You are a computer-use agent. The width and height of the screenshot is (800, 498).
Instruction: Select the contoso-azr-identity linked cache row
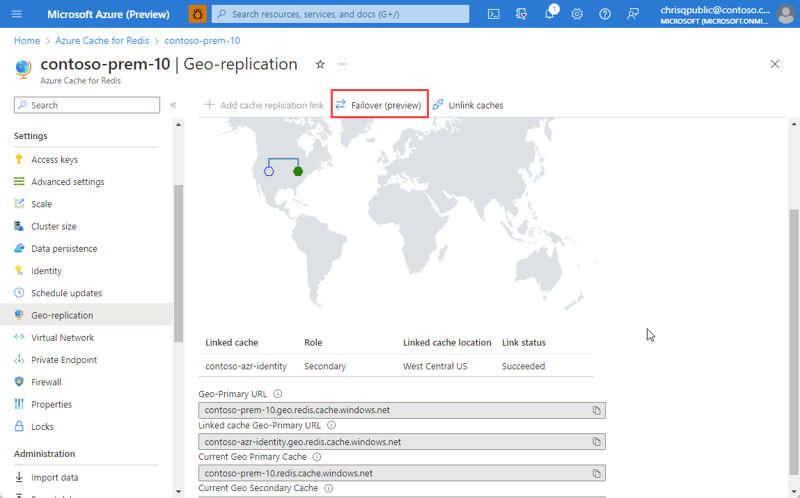[396, 366]
